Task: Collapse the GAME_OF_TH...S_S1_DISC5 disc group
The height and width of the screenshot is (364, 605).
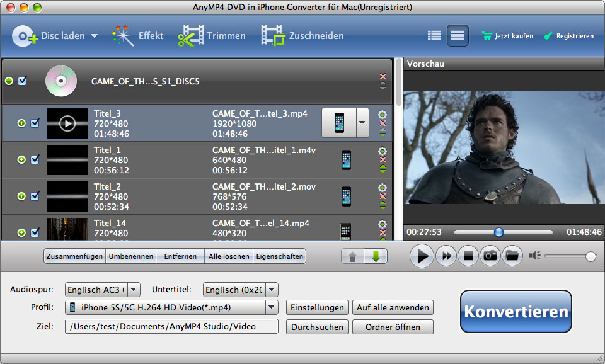Action: (x=9, y=81)
